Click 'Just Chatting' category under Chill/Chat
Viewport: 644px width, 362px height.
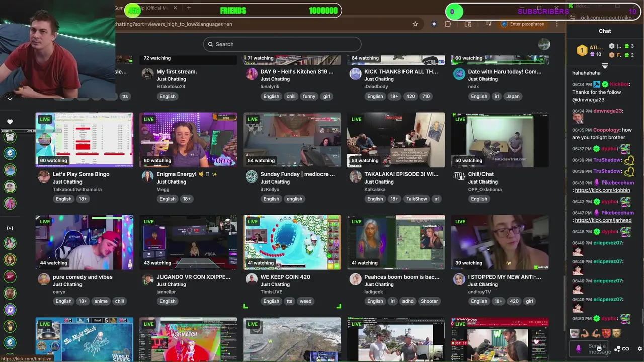483,182
